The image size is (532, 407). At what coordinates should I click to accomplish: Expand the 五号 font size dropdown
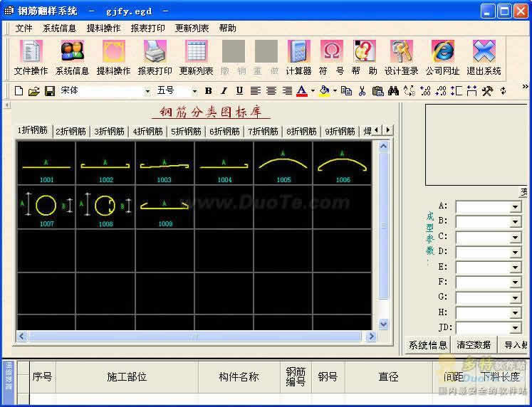pos(194,91)
